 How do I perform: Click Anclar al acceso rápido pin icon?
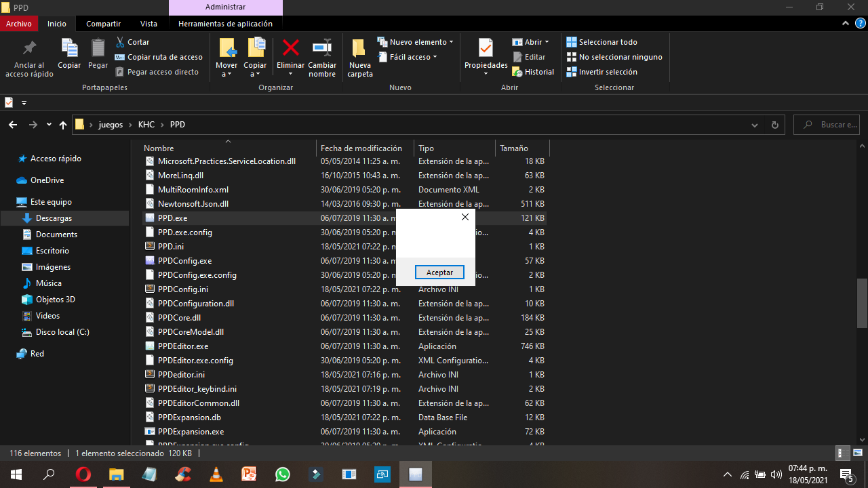29,48
